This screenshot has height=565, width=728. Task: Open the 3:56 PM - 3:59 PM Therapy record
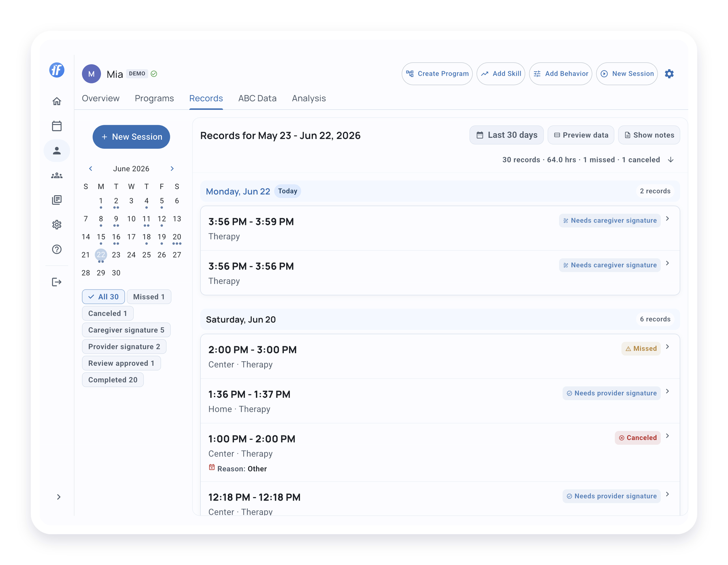tap(440, 228)
